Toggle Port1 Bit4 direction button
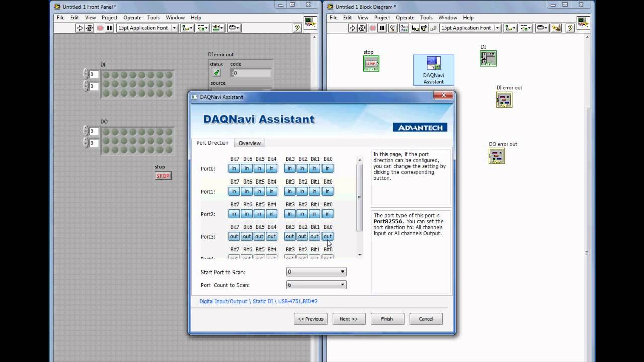644x362 pixels. (x=271, y=191)
